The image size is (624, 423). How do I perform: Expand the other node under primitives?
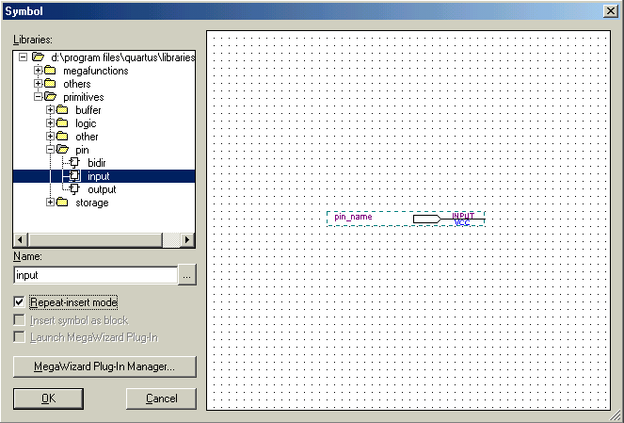(50, 136)
